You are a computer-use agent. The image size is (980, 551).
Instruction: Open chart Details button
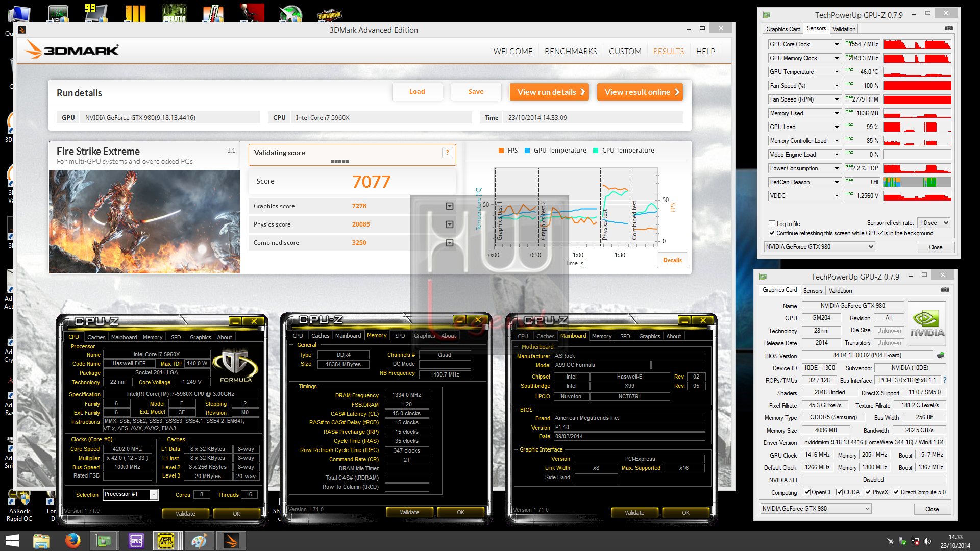pyautogui.click(x=672, y=260)
